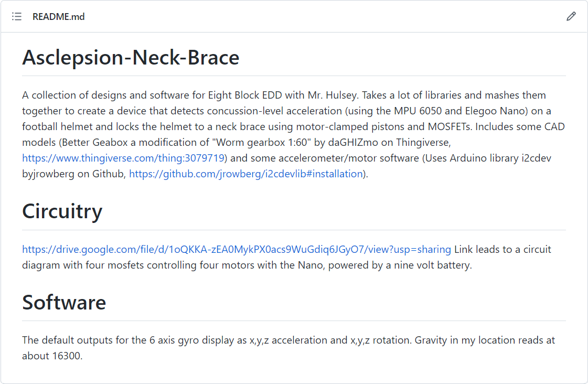Click the Circuitry section heading

(x=62, y=212)
